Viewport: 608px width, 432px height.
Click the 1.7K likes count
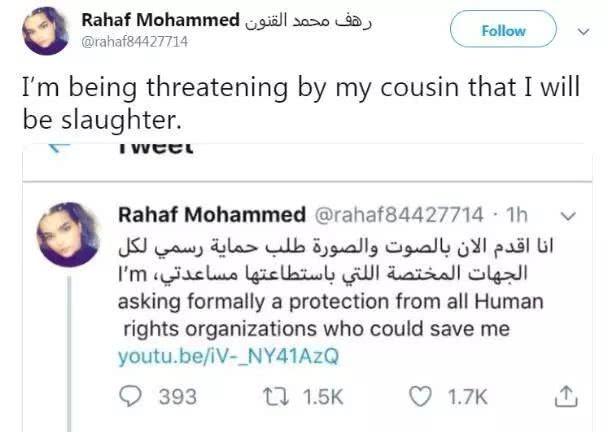pyautogui.click(x=468, y=397)
